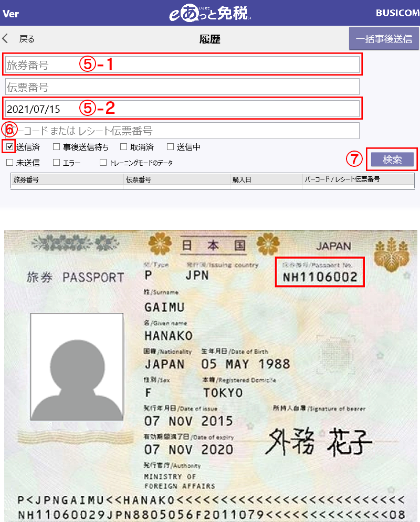Focus the 旅券番号 input field
The image size is (420, 522).
[182, 65]
